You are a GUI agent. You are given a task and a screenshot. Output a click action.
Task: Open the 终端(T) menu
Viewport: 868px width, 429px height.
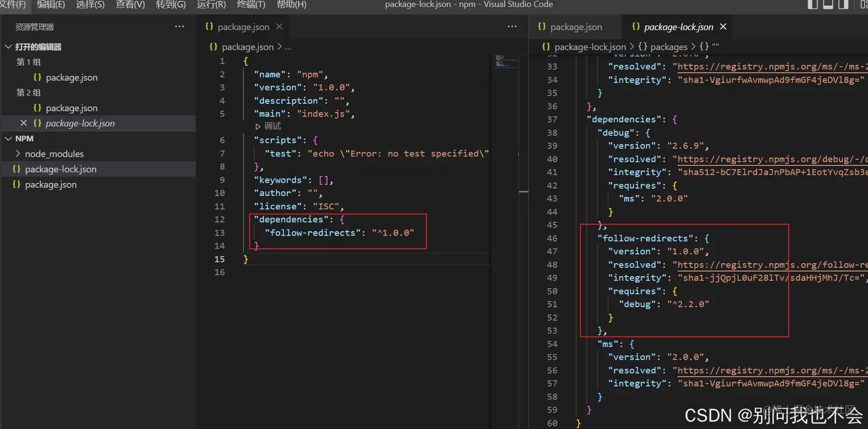click(x=251, y=5)
